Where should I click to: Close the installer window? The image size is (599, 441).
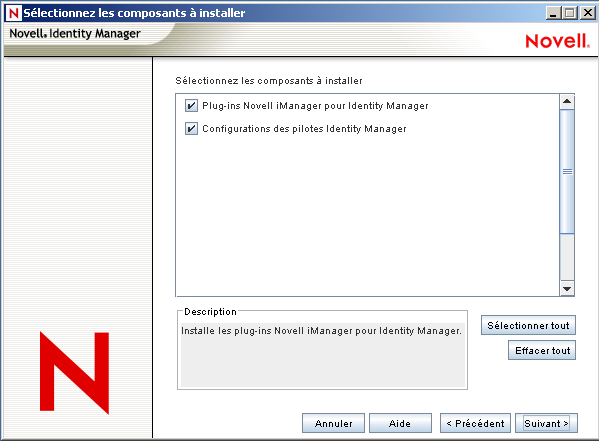coord(588,13)
